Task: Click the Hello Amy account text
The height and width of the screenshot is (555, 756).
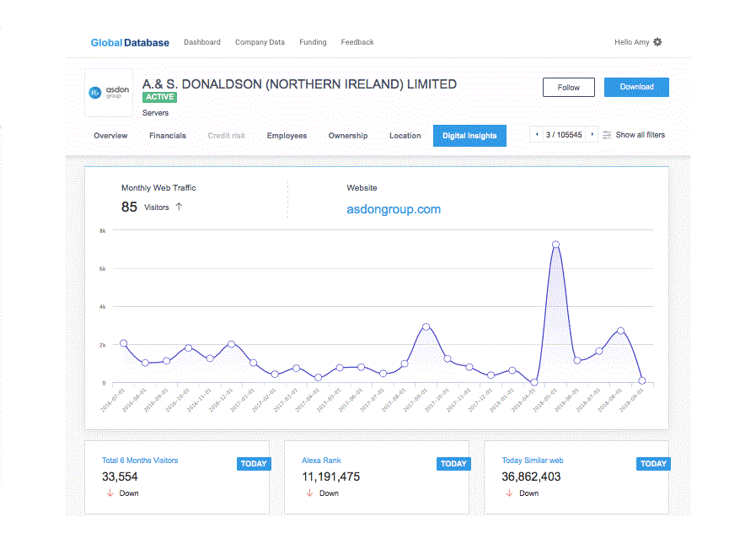Action: tap(631, 42)
